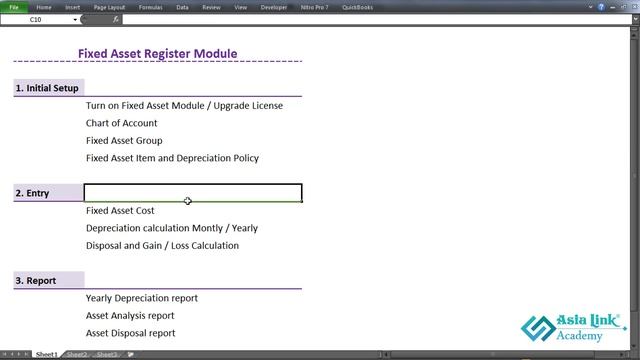
Task: Click the Name Box showing C10
Action: pyautogui.click(x=36, y=20)
